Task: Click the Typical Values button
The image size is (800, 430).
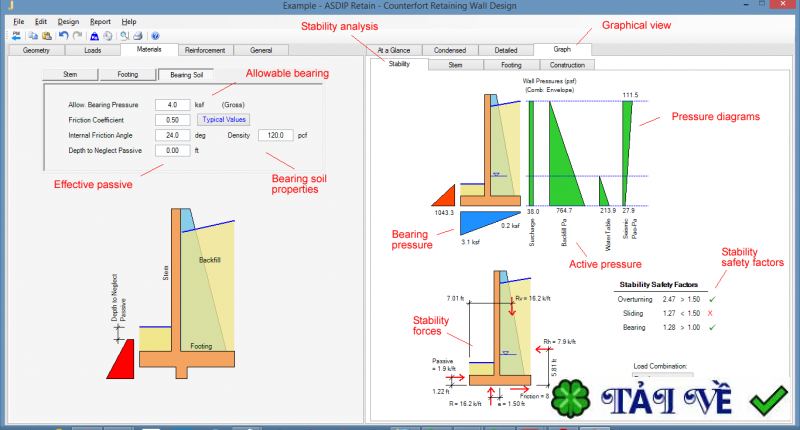Action: coord(223,119)
